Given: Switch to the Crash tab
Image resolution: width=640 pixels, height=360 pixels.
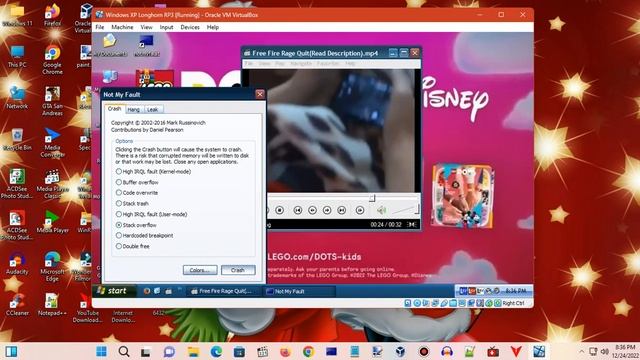Looking at the screenshot, I should click(114, 109).
